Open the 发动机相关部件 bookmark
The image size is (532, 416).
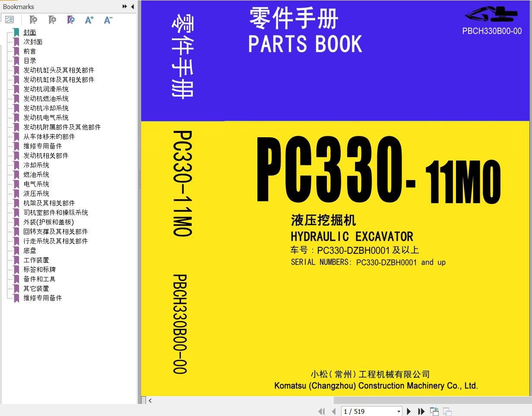(x=46, y=156)
